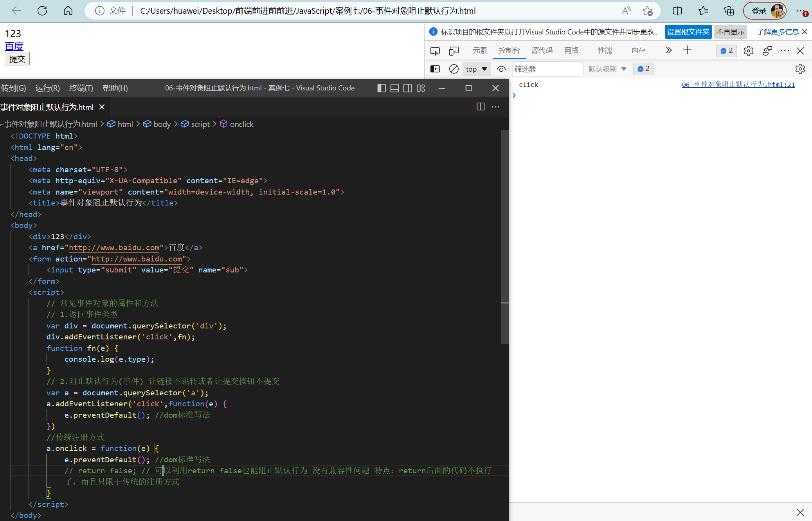Select script in the breadcrumb
This screenshot has width=812, height=521.
(x=200, y=124)
